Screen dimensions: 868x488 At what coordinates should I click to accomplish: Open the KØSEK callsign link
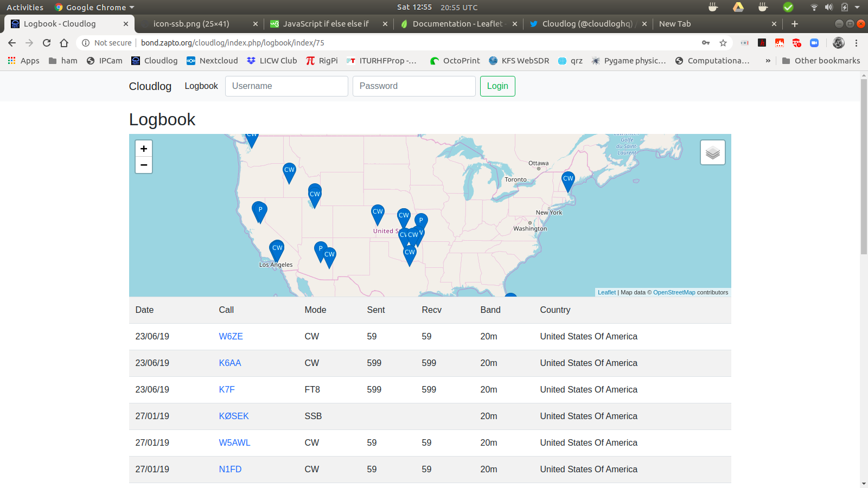(234, 416)
